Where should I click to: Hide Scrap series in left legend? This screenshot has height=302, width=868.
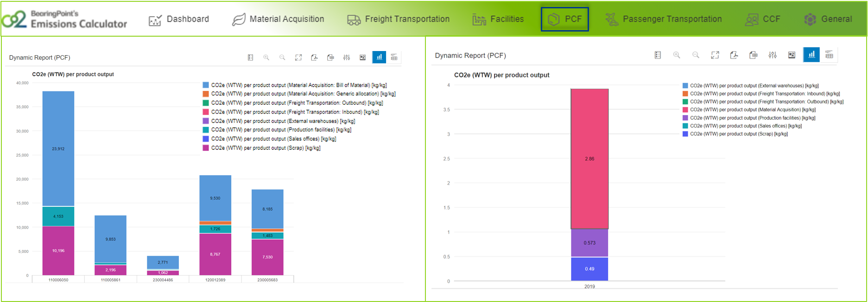pyautogui.click(x=261, y=148)
